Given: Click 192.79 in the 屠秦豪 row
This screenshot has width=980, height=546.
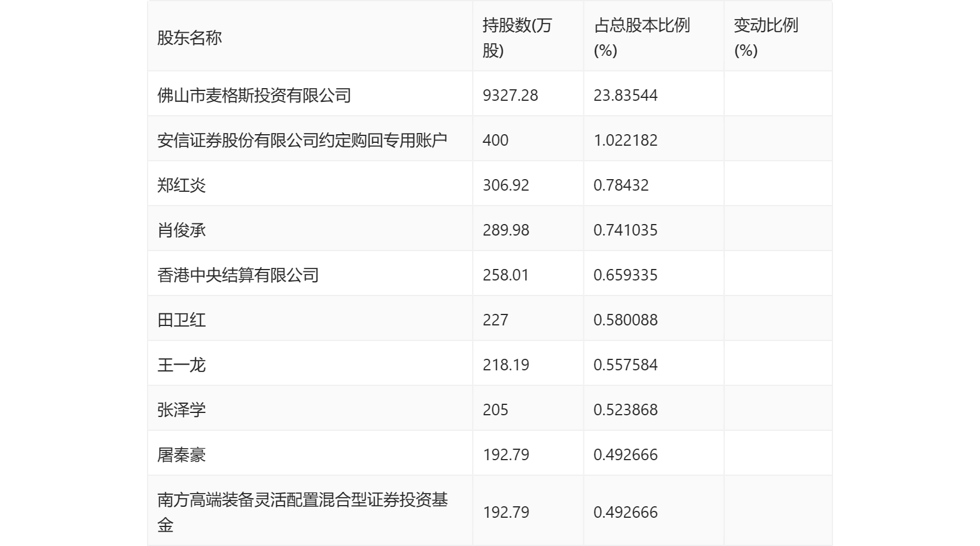Looking at the screenshot, I should (x=506, y=454).
